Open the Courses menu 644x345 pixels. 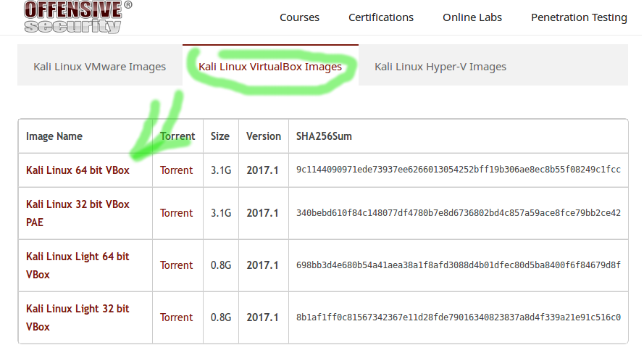299,17
